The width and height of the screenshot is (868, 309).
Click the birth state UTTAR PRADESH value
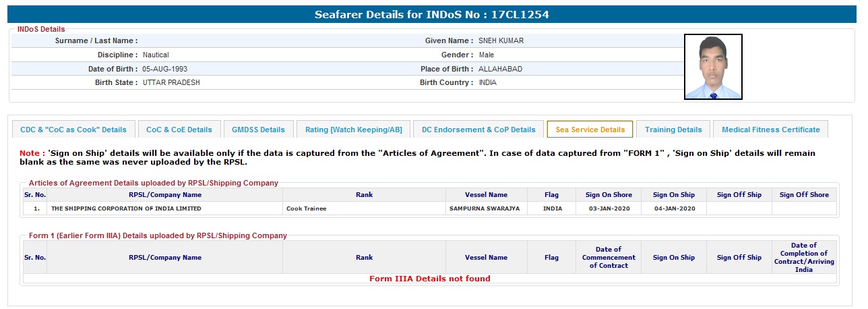pos(171,82)
